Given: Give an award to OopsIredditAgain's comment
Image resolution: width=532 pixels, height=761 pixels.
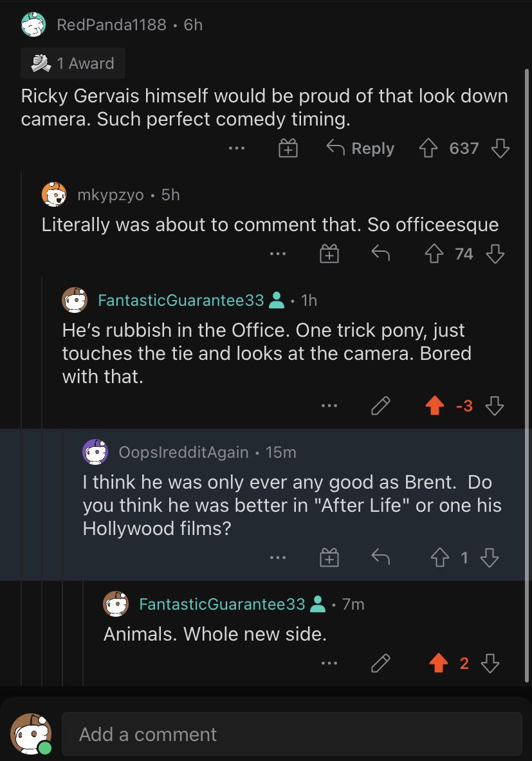Looking at the screenshot, I should [329, 558].
